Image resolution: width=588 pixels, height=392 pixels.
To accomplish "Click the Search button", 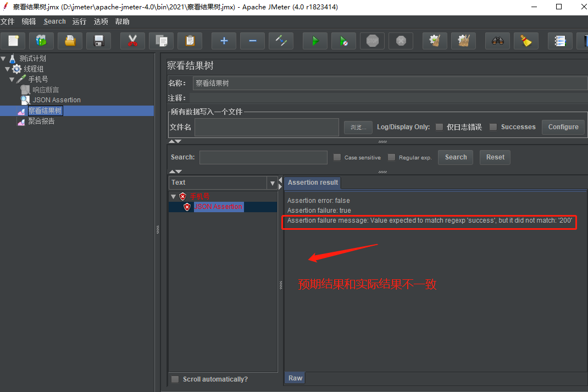I will click(456, 158).
